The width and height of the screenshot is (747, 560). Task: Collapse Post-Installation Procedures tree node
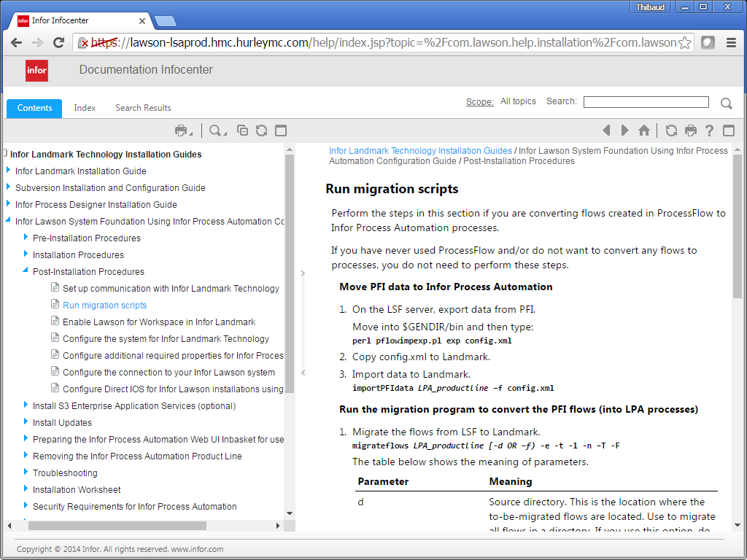tap(26, 271)
